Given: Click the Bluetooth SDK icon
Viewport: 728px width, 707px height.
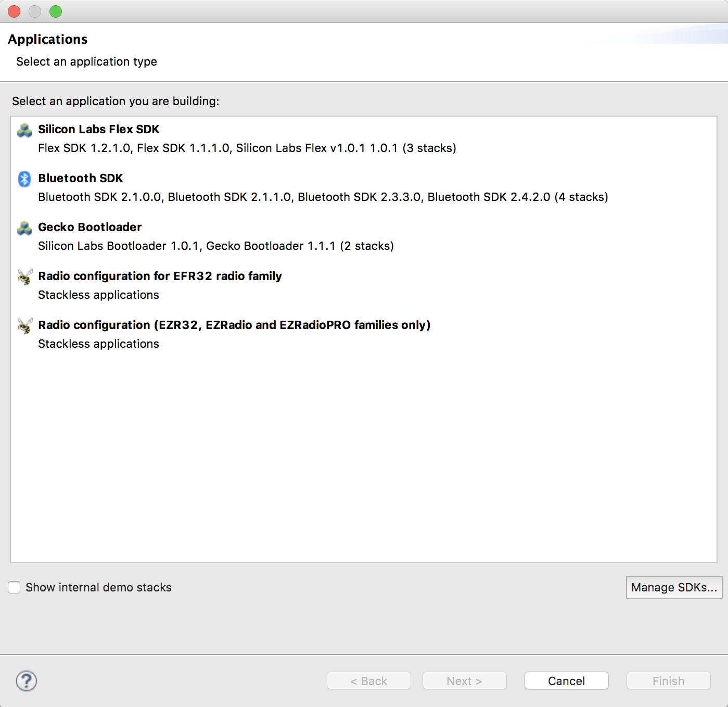Looking at the screenshot, I should point(24,179).
